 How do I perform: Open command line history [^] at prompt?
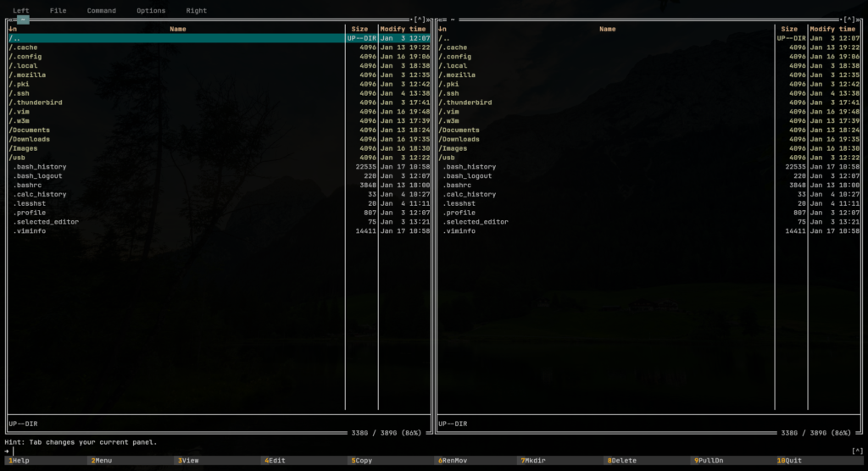857,451
